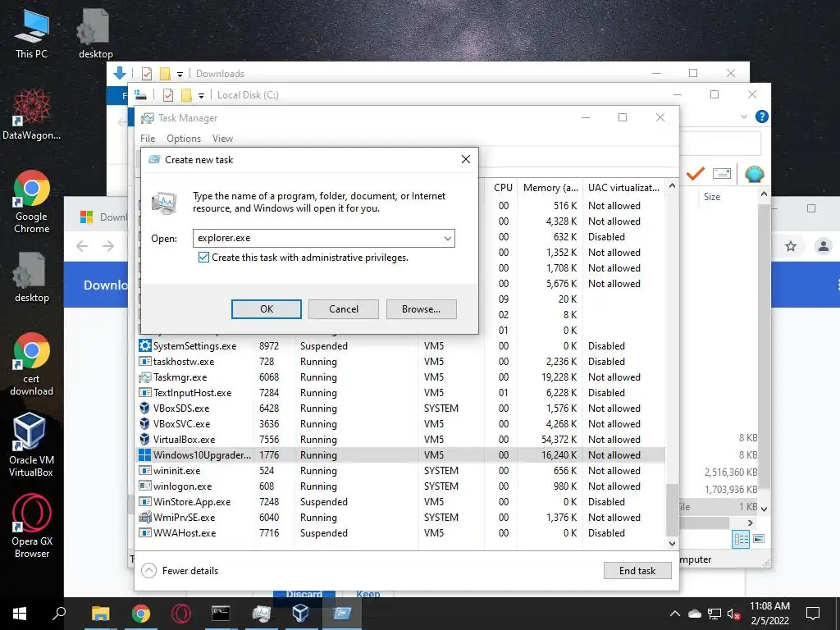
Task: Sort by UAC virtualization column header
Action: point(623,188)
